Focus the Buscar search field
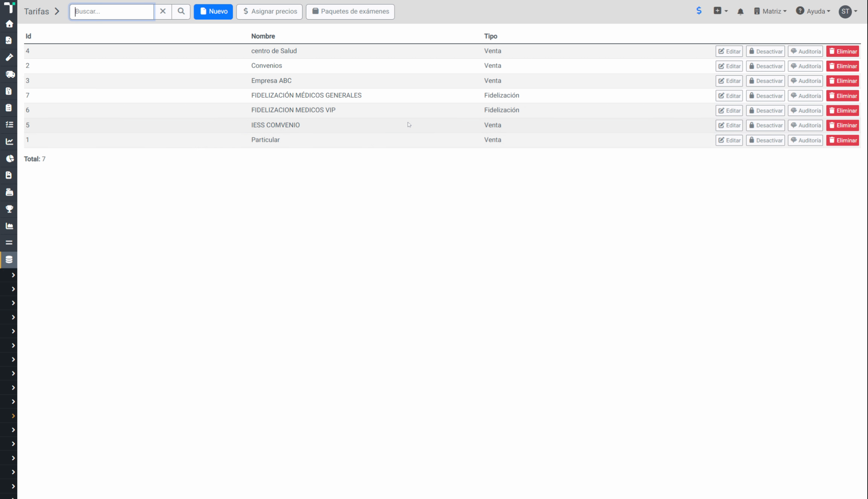 112,11
